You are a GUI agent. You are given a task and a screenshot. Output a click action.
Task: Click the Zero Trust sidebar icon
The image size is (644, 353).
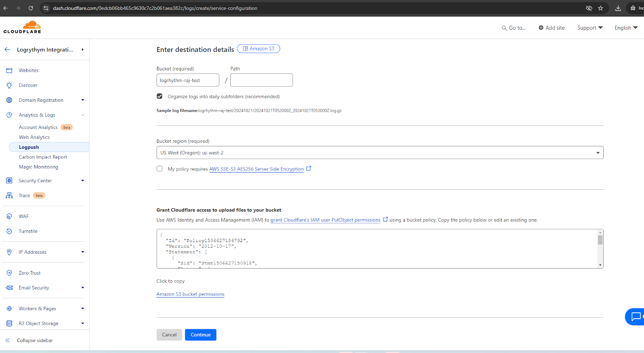9,273
